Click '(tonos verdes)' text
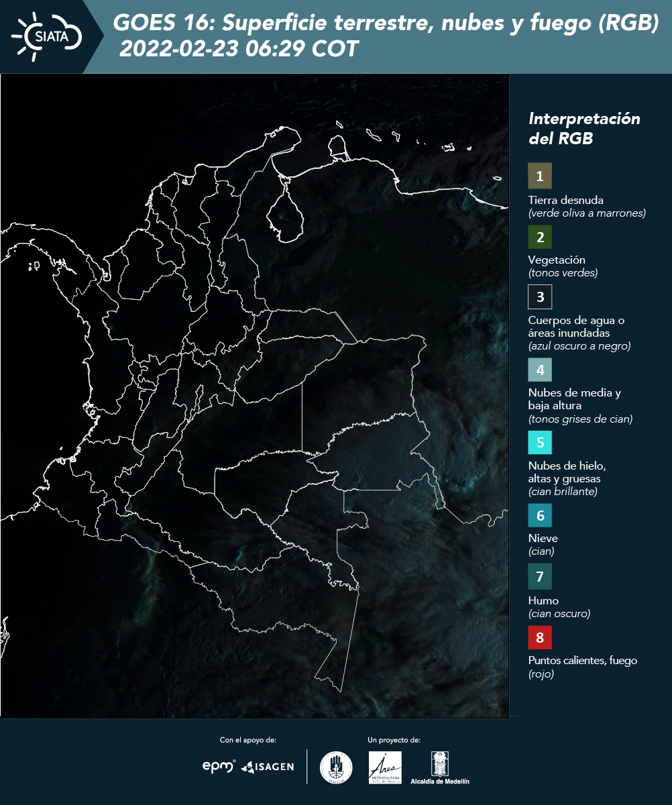 (563, 273)
